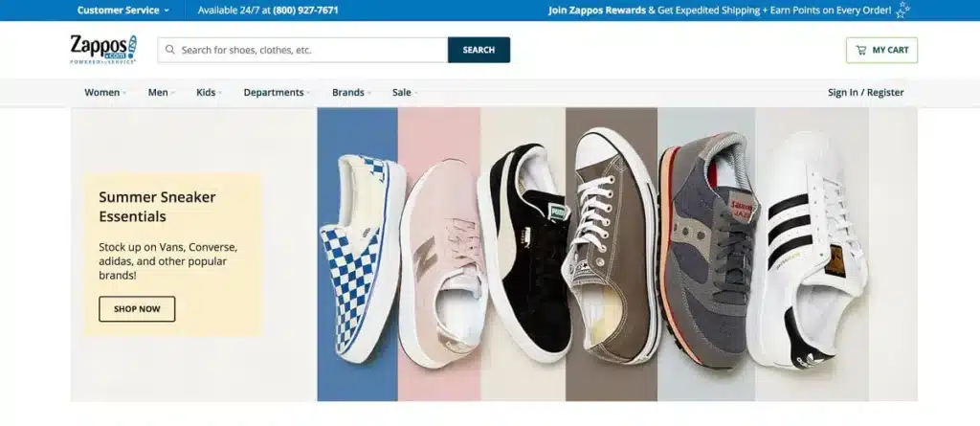Click the SHOP NOW button

click(137, 309)
